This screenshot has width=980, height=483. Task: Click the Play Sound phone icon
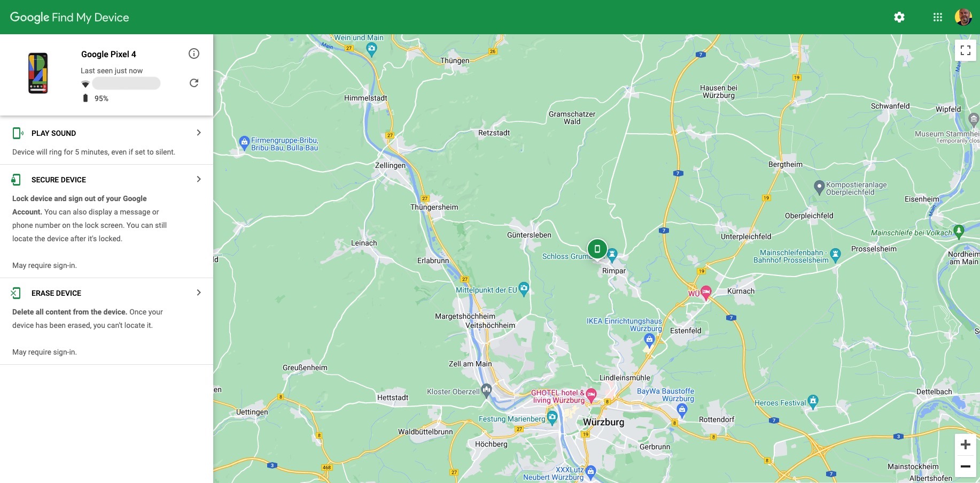(17, 133)
